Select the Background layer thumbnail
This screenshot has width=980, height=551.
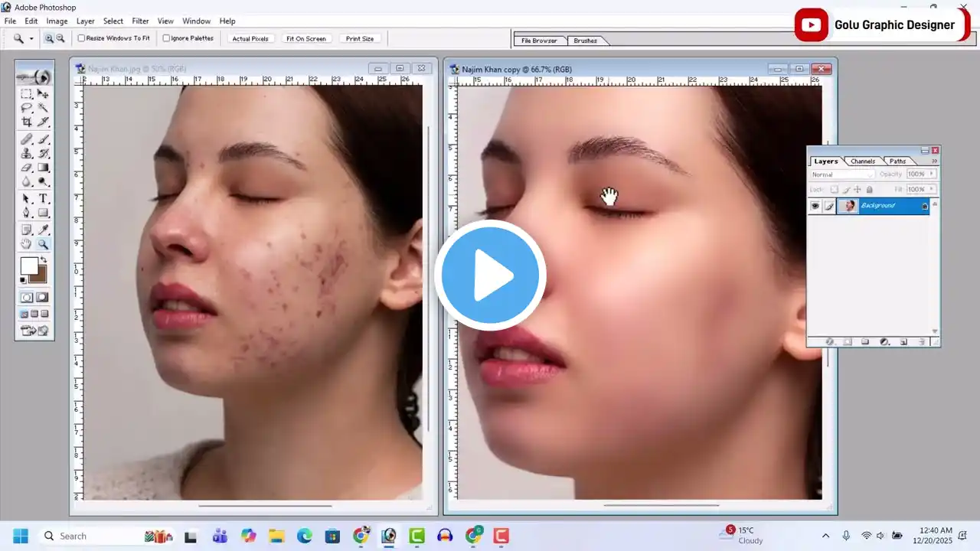pyautogui.click(x=847, y=205)
